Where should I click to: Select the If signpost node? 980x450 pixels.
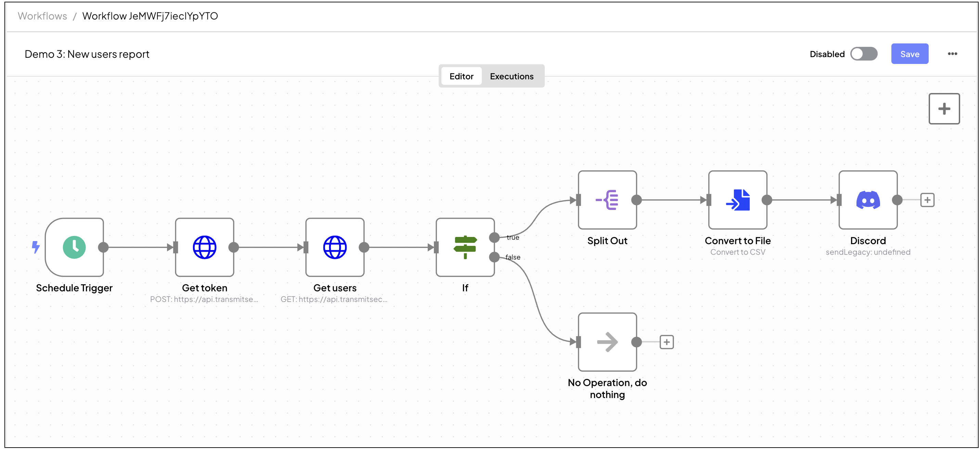point(465,248)
